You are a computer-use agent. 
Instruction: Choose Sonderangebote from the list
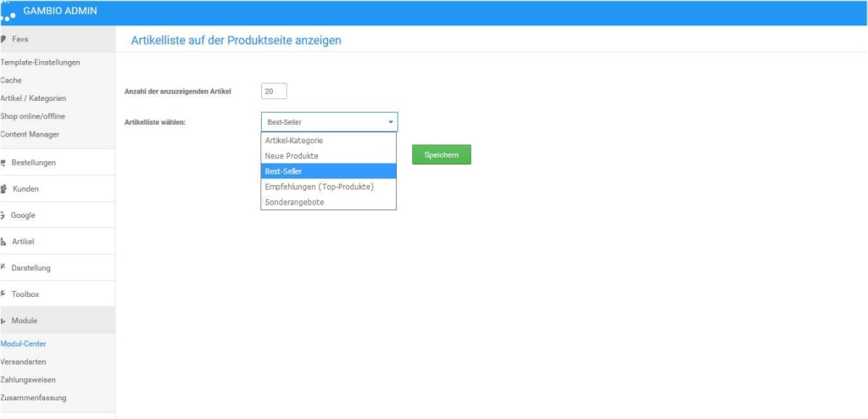[328, 203]
